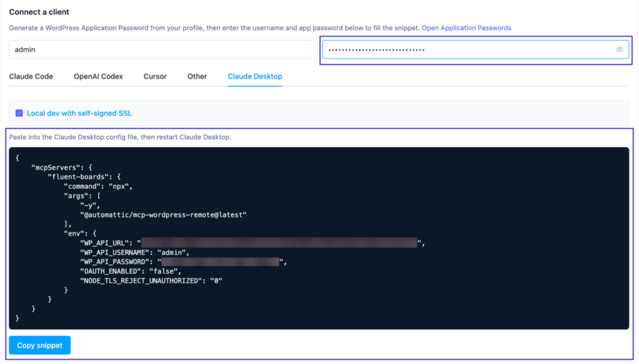Switch to the Other tab

point(197,77)
